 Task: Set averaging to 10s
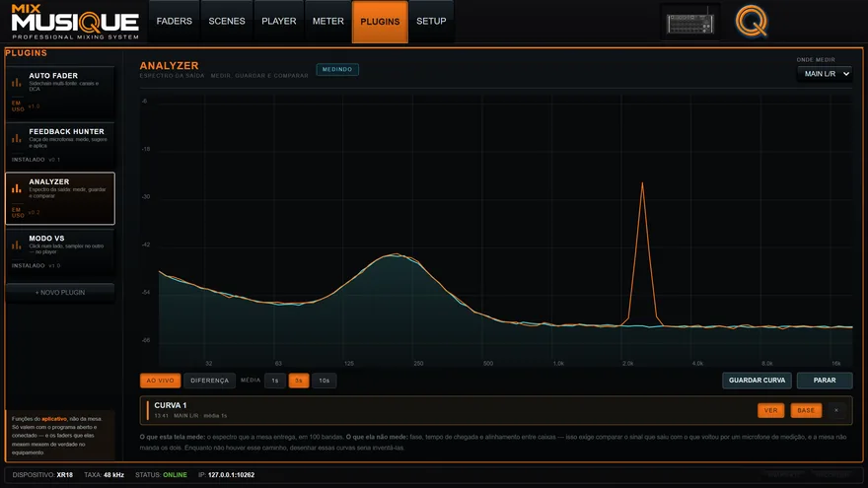click(x=324, y=381)
